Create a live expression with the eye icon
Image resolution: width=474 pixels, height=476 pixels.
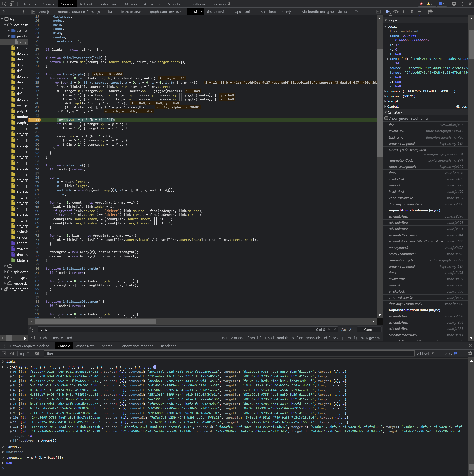tap(37, 353)
